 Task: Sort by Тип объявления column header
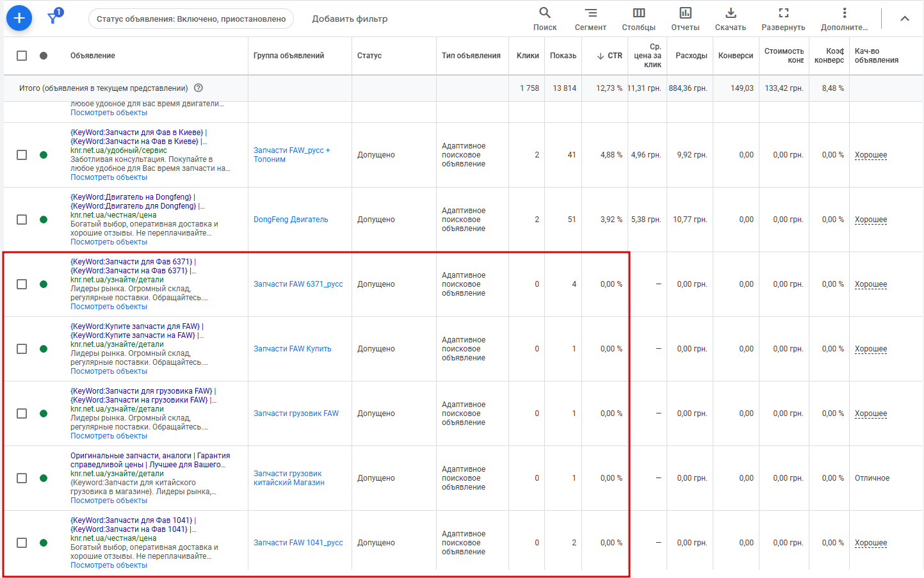coord(471,56)
